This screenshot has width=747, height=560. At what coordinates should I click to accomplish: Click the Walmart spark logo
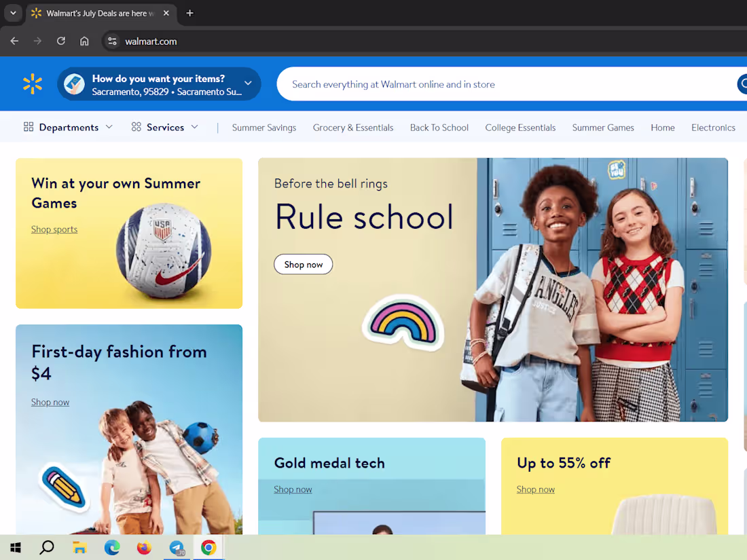(33, 83)
